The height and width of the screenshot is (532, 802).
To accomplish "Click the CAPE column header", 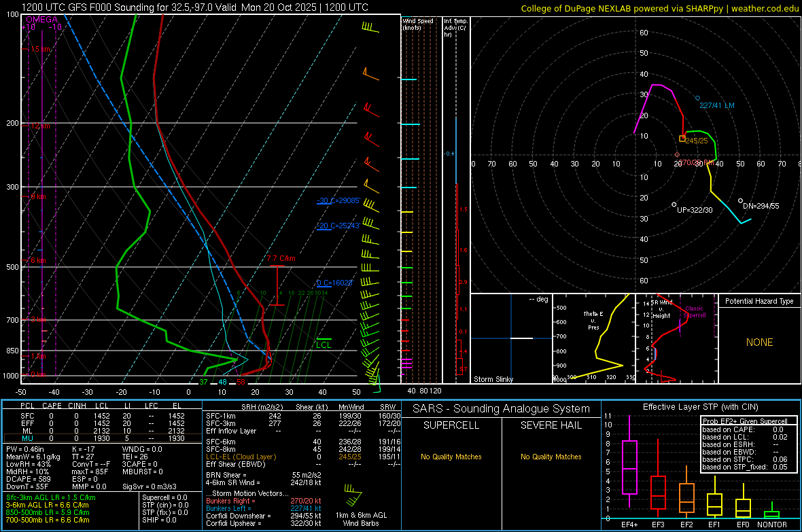I will pyautogui.click(x=52, y=406).
